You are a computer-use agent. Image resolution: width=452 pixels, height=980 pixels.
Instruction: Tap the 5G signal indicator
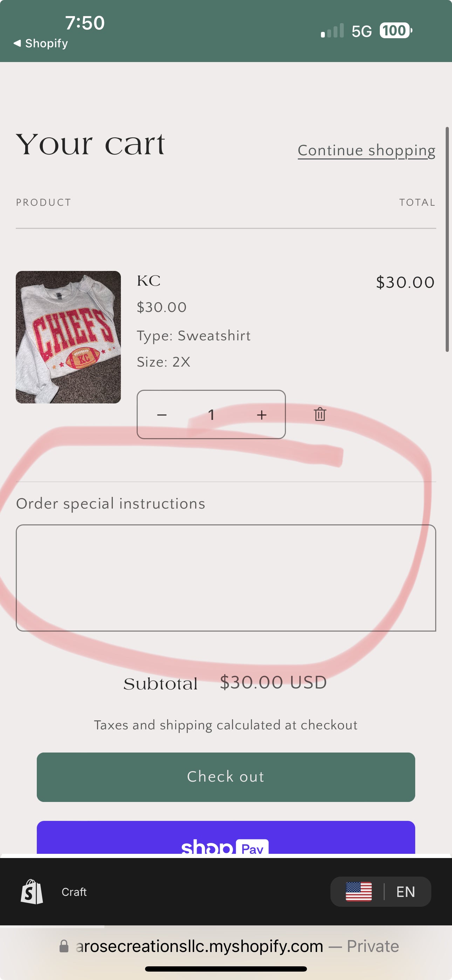[x=362, y=31]
